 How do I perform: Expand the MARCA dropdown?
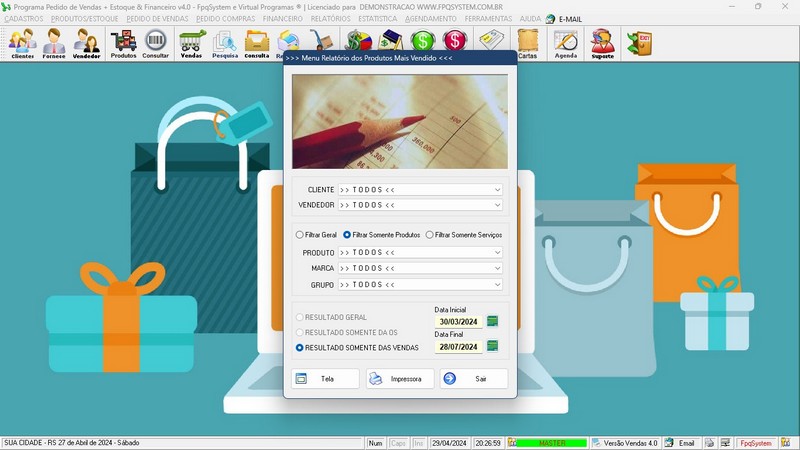pos(497,268)
